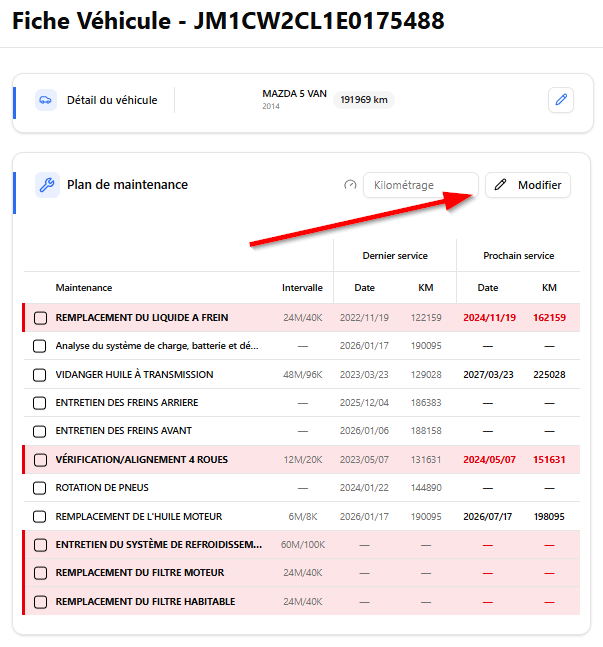Check the REMPLACEMENT DU FILTRE MOTEUR box

(x=40, y=573)
